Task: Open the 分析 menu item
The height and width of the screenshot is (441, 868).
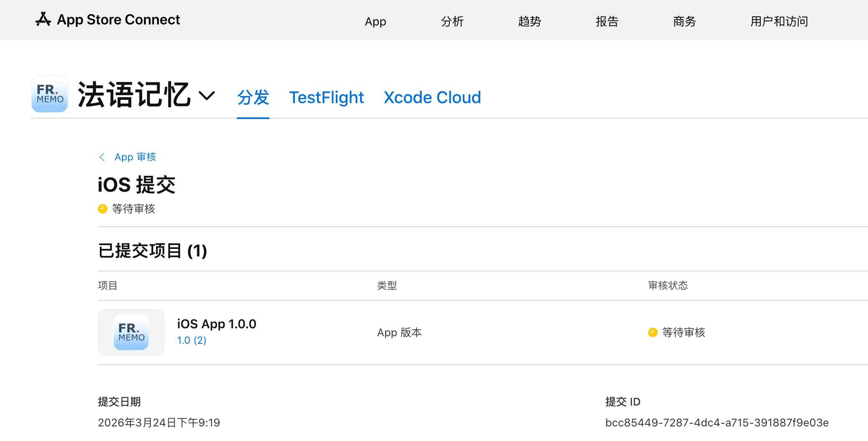Action: click(x=452, y=21)
